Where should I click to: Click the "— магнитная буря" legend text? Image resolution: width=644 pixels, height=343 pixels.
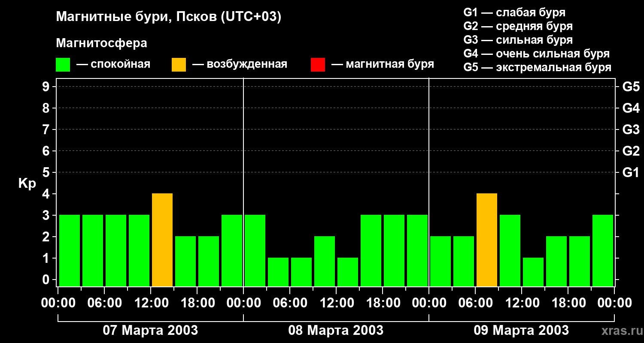click(x=383, y=65)
